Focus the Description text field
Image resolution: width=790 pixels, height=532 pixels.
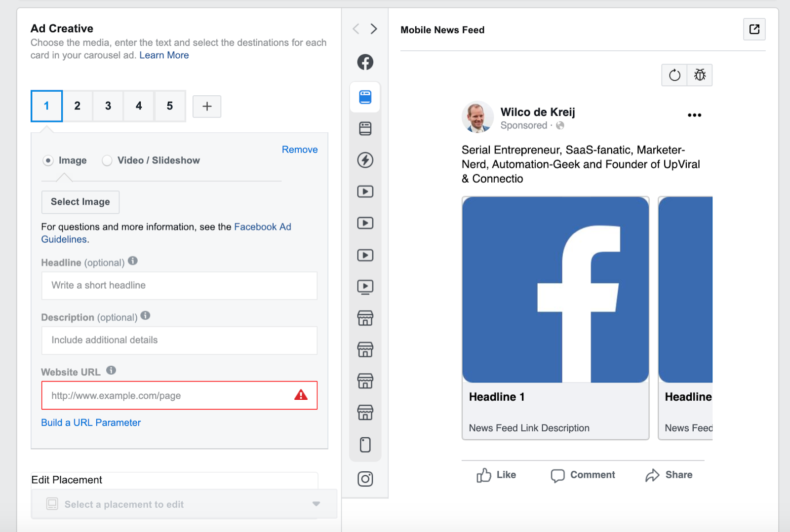[x=179, y=340]
